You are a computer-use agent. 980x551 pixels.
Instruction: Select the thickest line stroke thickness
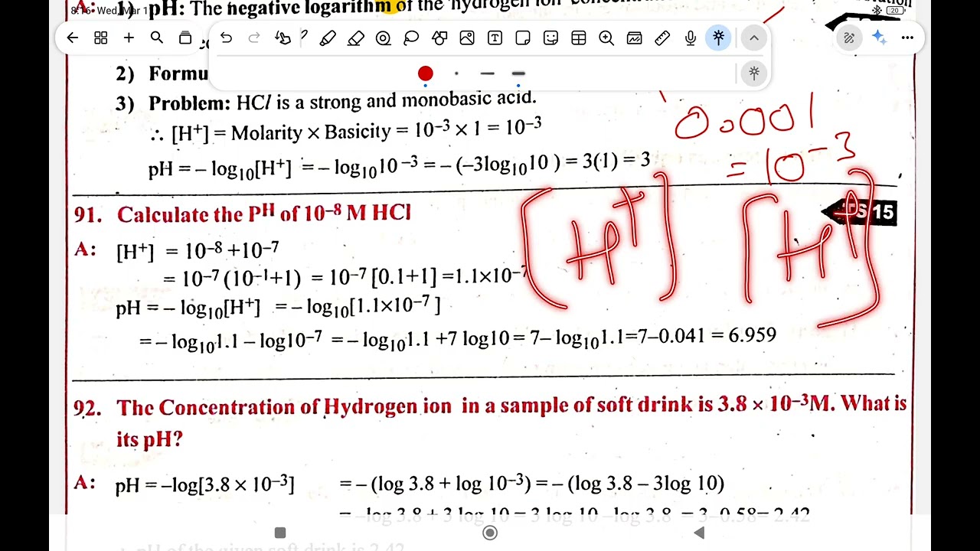click(518, 73)
